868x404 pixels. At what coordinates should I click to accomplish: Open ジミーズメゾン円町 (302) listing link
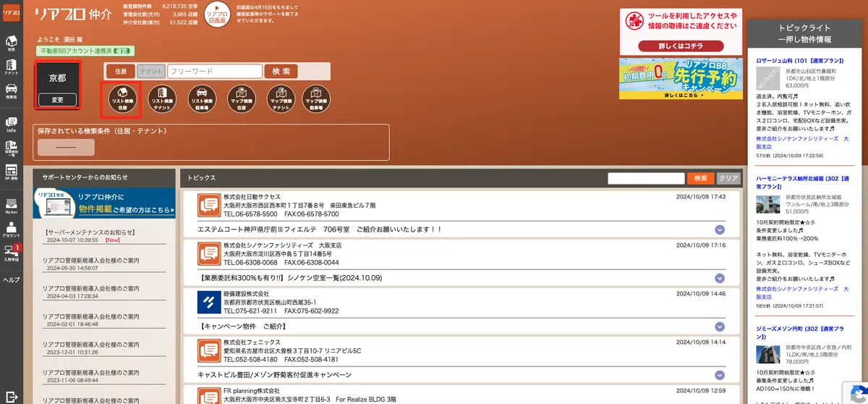click(x=799, y=333)
